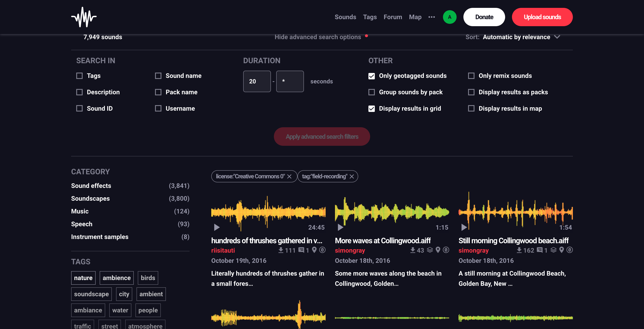The width and height of the screenshot is (644, 329).
Task: Seek within Still morning Collingwood beach waveform
Action: [516, 211]
